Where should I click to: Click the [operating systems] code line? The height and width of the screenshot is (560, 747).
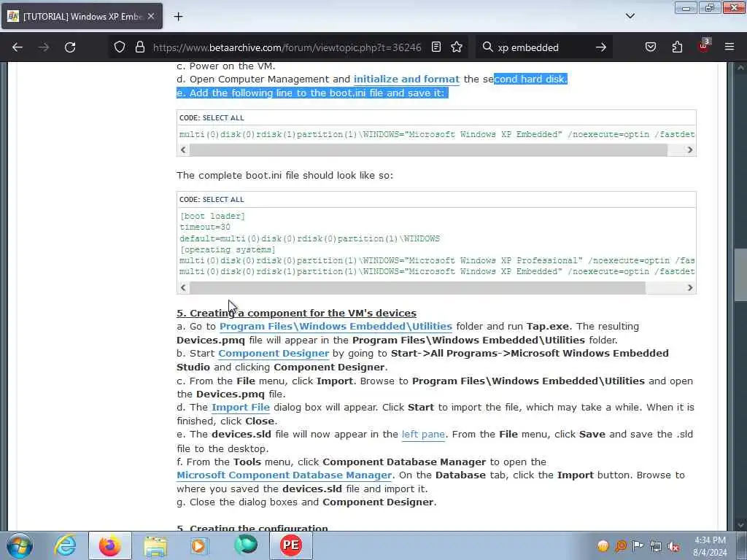pos(228,249)
